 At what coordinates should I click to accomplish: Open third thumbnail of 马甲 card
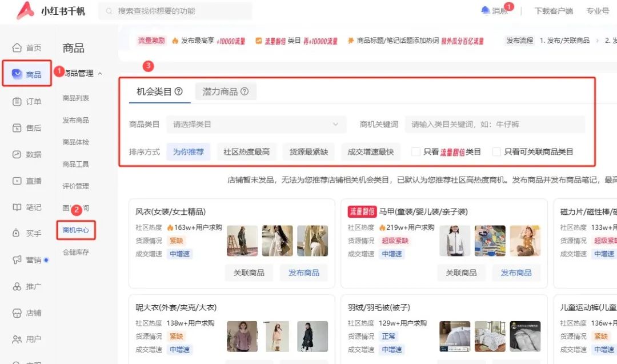pyautogui.click(x=526, y=241)
